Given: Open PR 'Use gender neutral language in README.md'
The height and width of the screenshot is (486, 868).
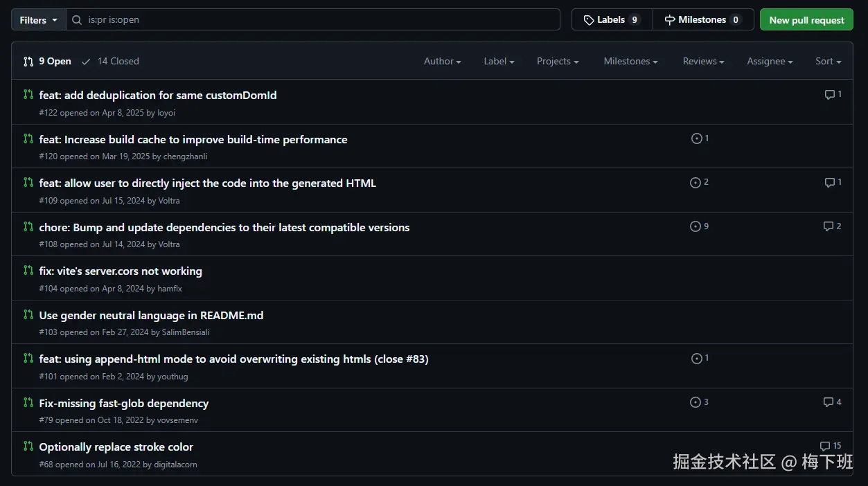Looking at the screenshot, I should click(151, 315).
